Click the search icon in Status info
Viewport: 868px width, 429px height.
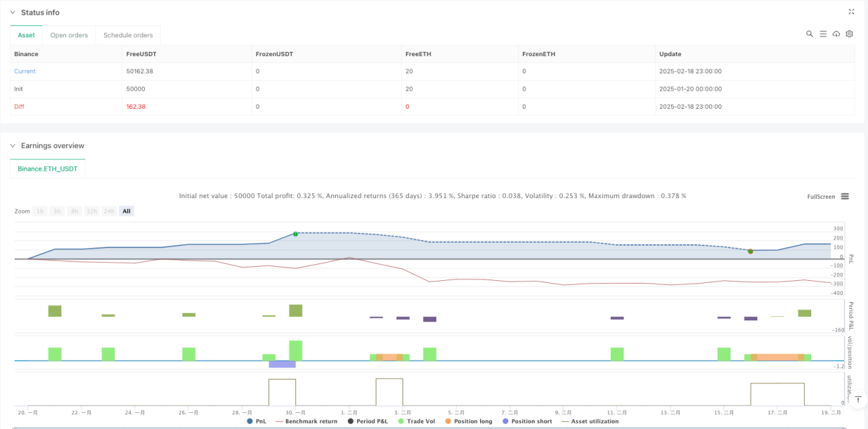tap(809, 34)
